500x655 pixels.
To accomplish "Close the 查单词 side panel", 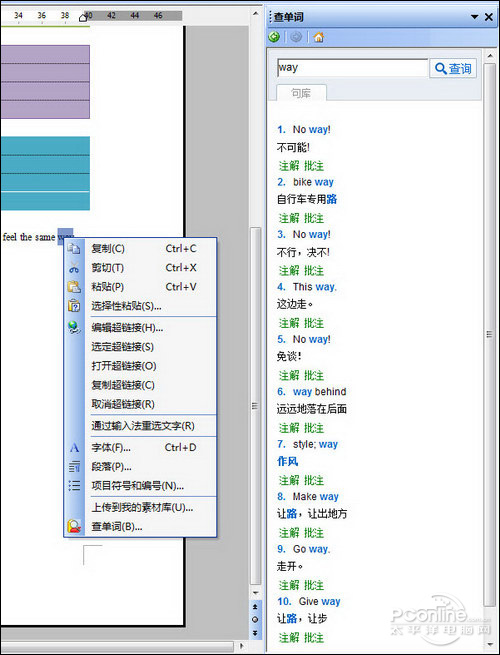I will (x=489, y=17).
